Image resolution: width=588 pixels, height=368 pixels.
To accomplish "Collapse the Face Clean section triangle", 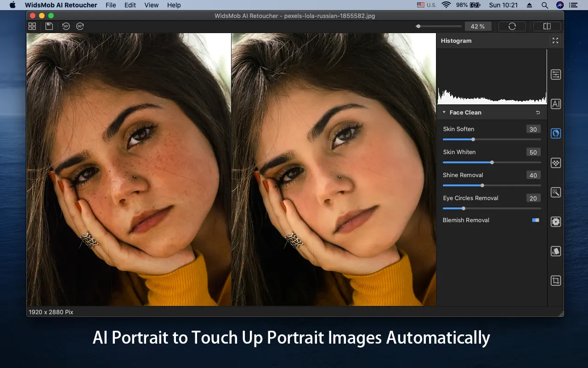I will pos(444,112).
